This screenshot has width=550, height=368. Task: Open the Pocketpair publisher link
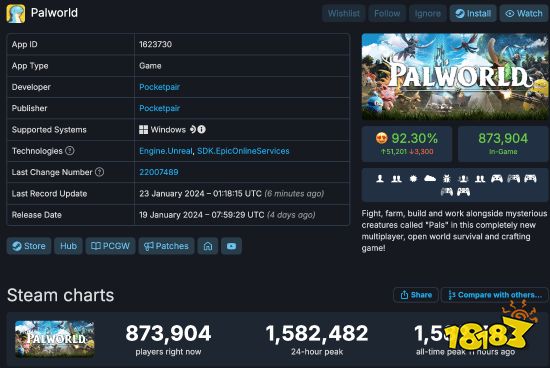pos(160,108)
